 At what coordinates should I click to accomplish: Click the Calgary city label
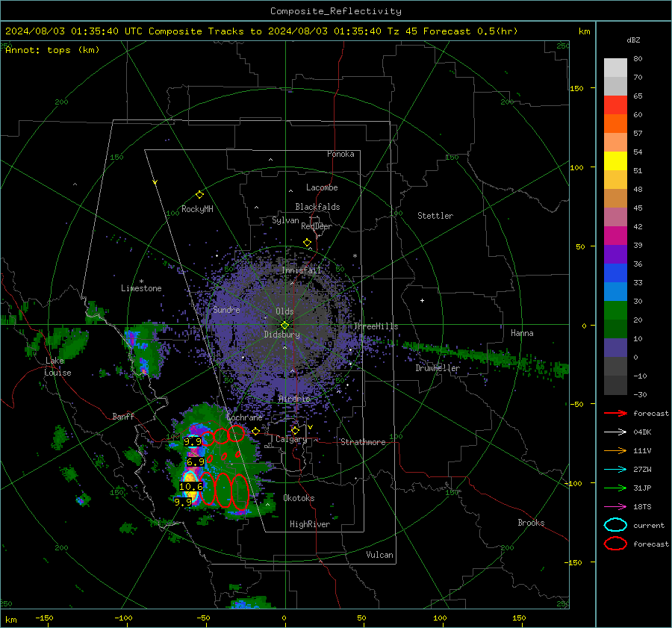point(291,439)
